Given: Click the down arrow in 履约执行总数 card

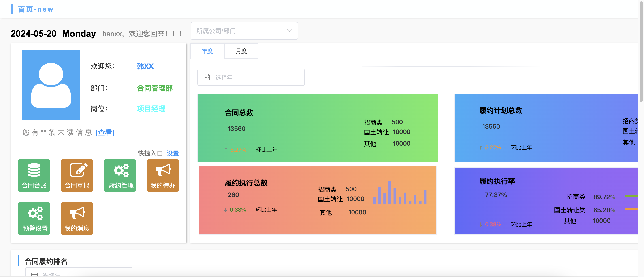Looking at the screenshot, I should pyautogui.click(x=226, y=210).
